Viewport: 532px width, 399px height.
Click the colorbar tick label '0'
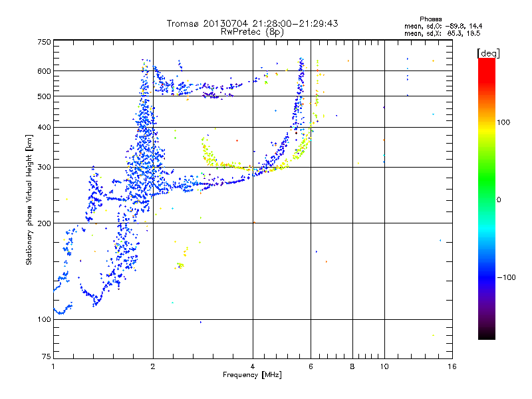pos(499,200)
